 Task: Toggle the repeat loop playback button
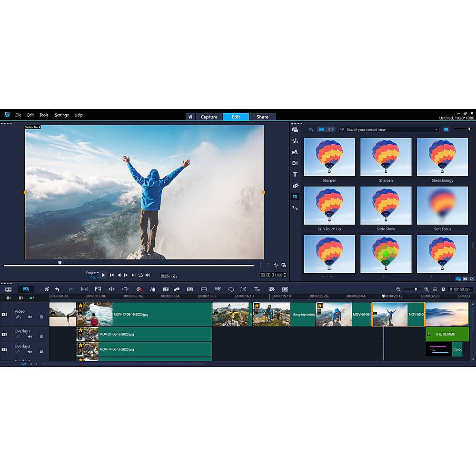140,275
